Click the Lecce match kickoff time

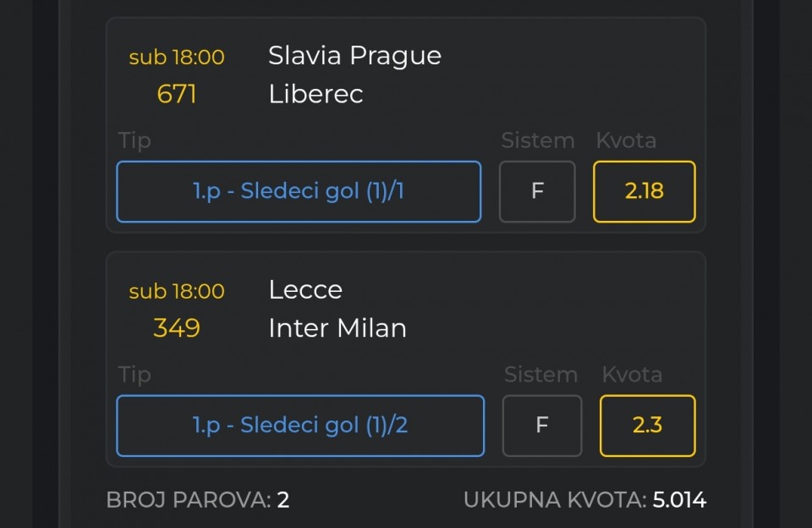point(177,291)
